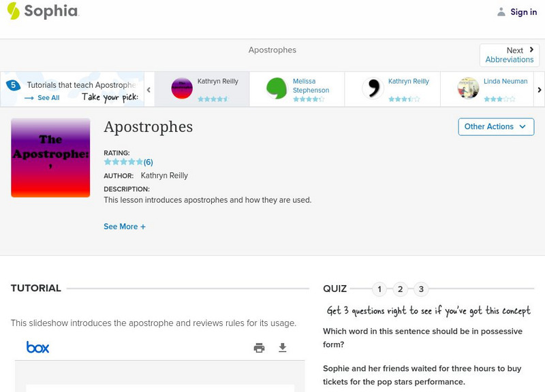Viewport: 545px width, 392px height.
Task: Click The Apostrophe tutorial cover image
Action: (50, 158)
